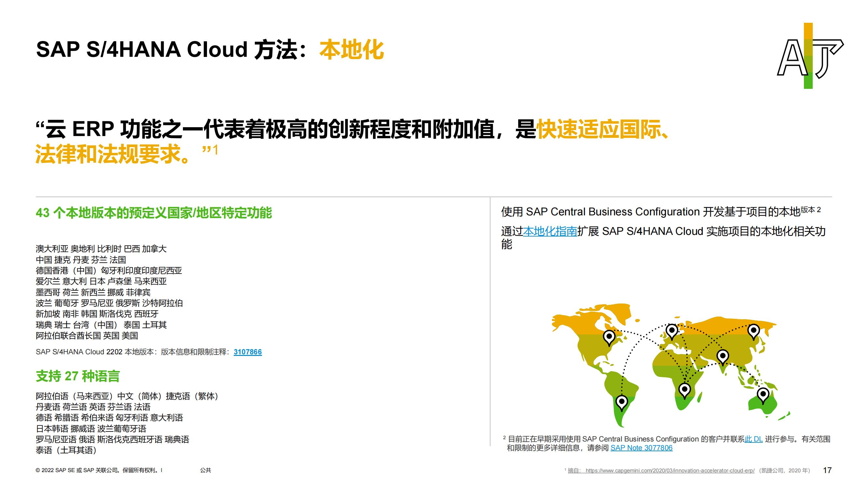Click the row 中国 捷克 丹麦 芬兰 法国
Screen dimensions: 868x488
click(x=81, y=260)
